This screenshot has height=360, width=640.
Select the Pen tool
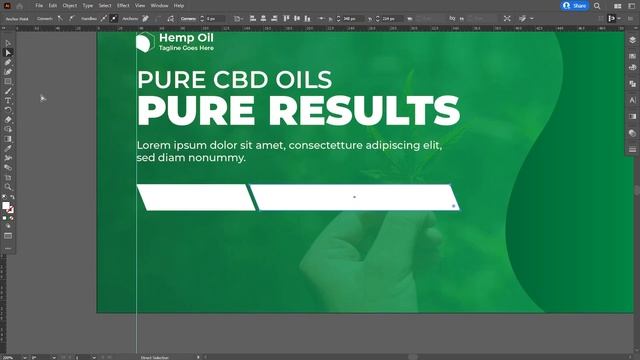[x=8, y=62]
